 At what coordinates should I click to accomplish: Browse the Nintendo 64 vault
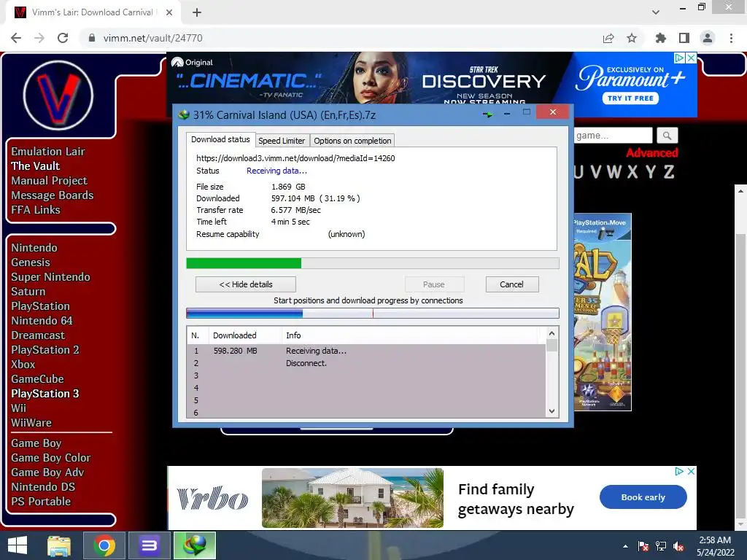(x=42, y=321)
